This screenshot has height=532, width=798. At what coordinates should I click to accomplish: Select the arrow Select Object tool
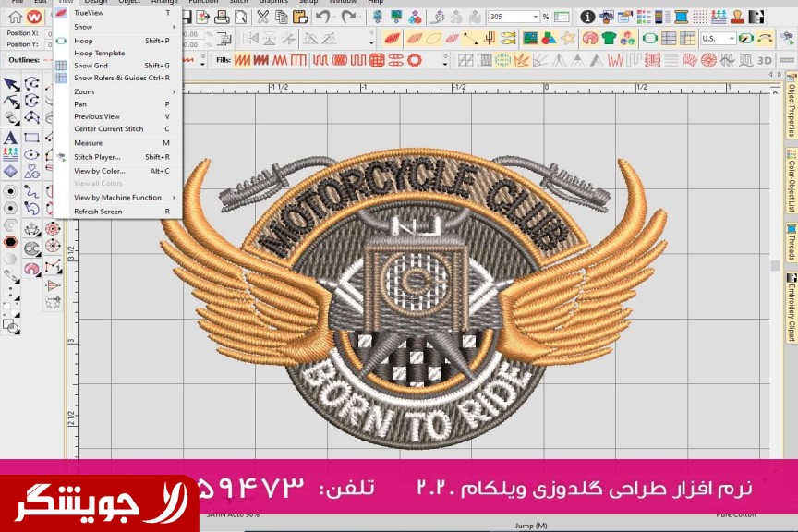point(10,84)
